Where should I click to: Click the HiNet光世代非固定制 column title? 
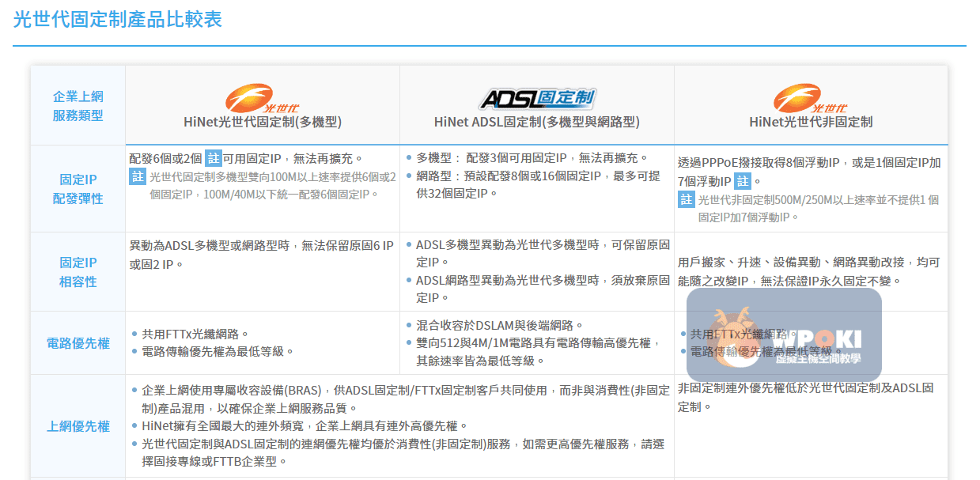[810, 122]
